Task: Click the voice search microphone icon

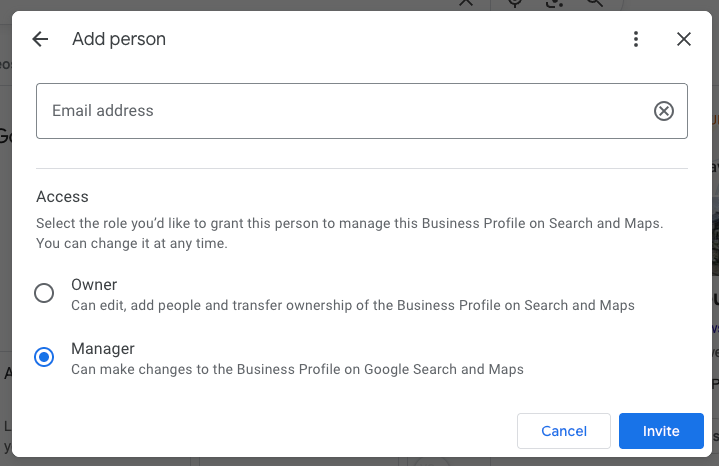Action: point(516,3)
